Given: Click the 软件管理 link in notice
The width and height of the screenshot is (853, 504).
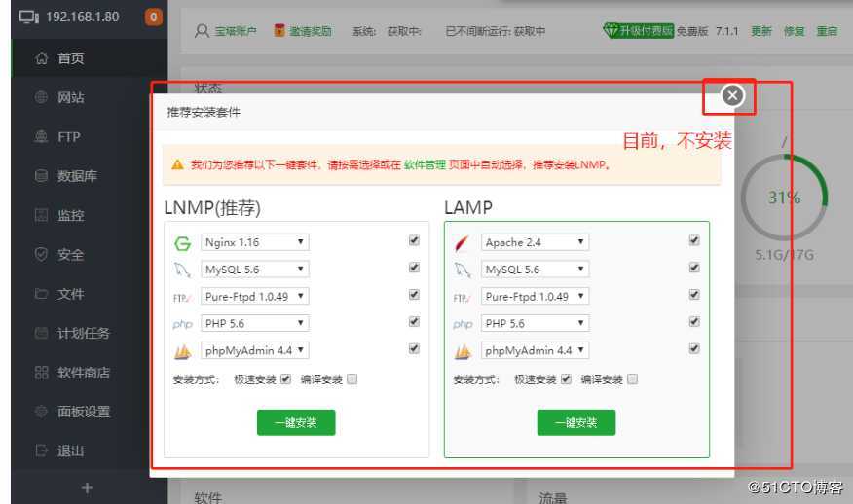Looking at the screenshot, I should click(x=425, y=164).
